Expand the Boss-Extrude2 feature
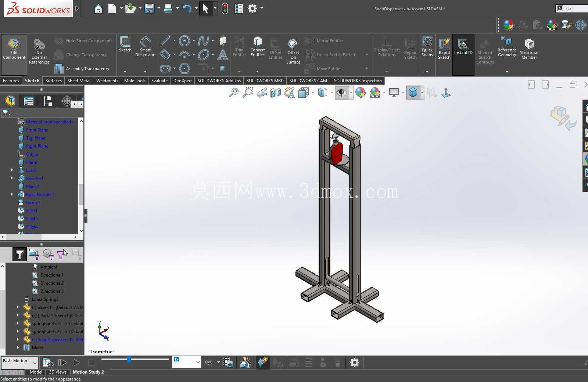This screenshot has width=588, height=382. click(12, 194)
